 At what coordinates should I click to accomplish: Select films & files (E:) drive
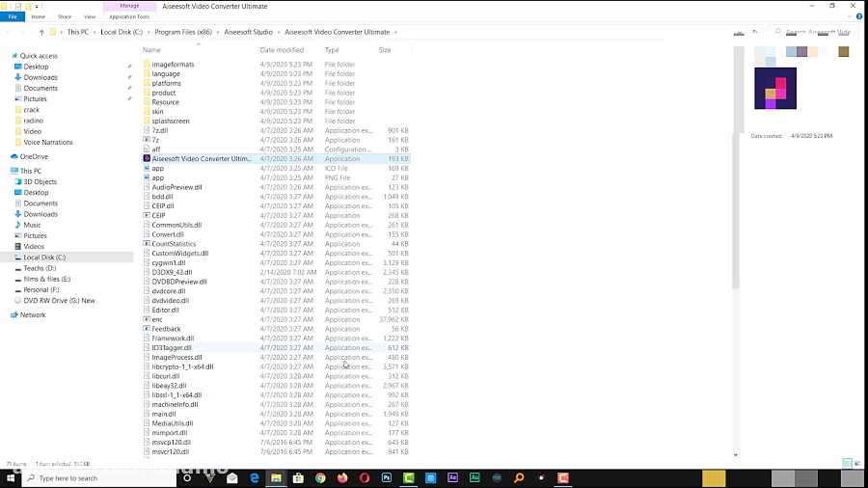[47, 279]
